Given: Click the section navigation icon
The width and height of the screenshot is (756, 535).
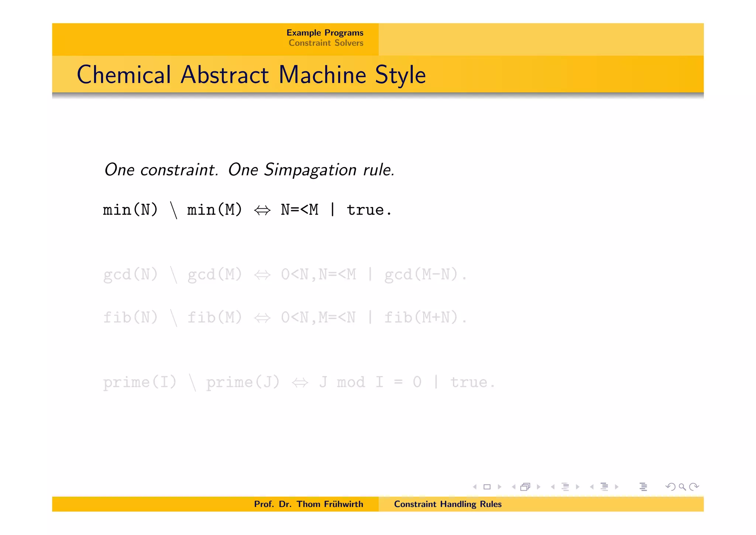Looking at the screenshot, I should click(604, 487).
